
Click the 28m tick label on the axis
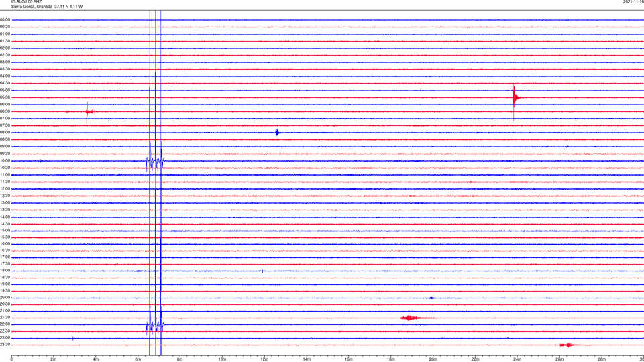[602, 359]
